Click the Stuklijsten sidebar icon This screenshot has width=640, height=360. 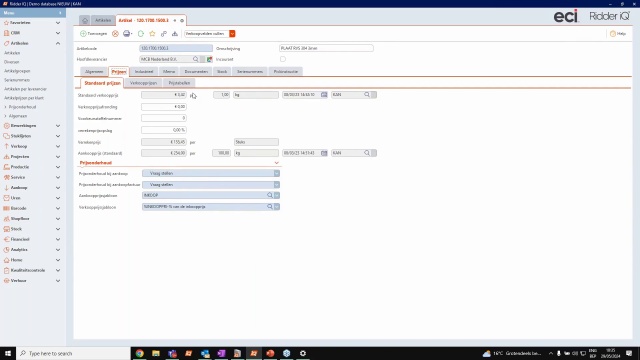pos(7,136)
